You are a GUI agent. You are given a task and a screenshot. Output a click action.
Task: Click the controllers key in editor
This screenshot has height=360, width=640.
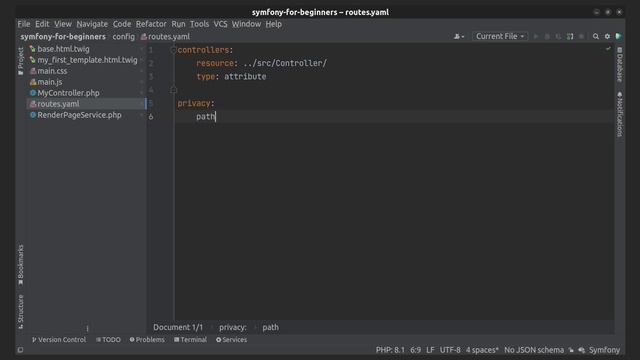point(203,50)
